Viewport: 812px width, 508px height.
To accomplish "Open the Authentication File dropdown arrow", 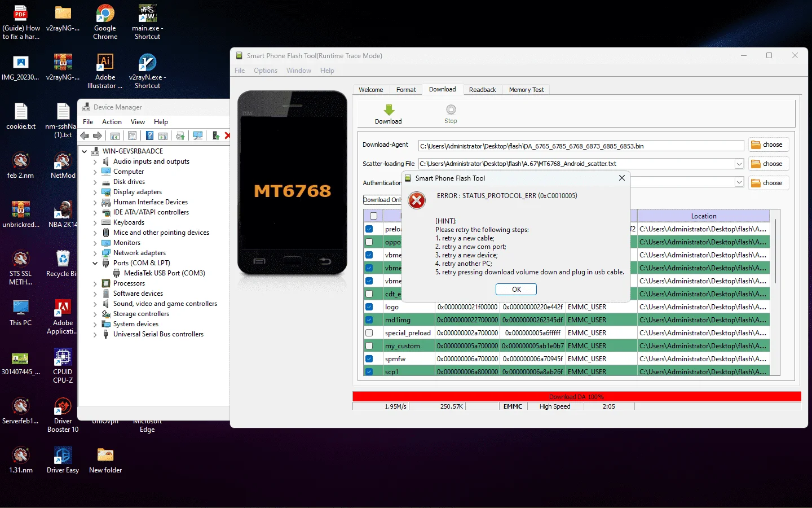I will [739, 182].
